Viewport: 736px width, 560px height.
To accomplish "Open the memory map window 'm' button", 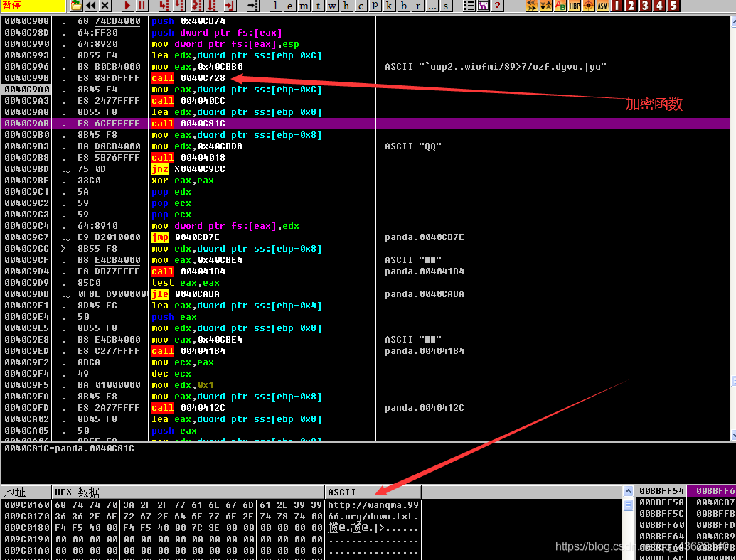I will tap(304, 6).
